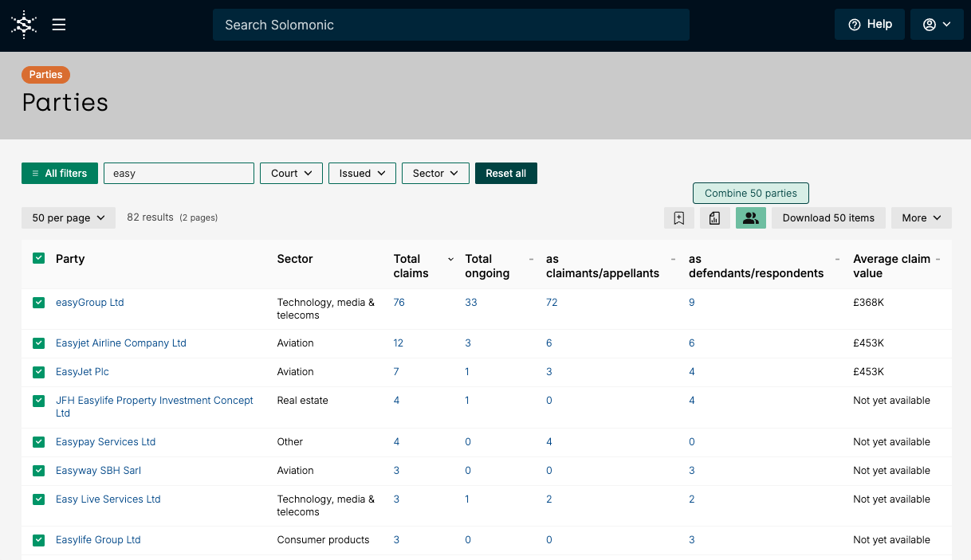Uncheck JFH Easylife Property Investment row
The height and width of the screenshot is (560, 971).
(39, 401)
